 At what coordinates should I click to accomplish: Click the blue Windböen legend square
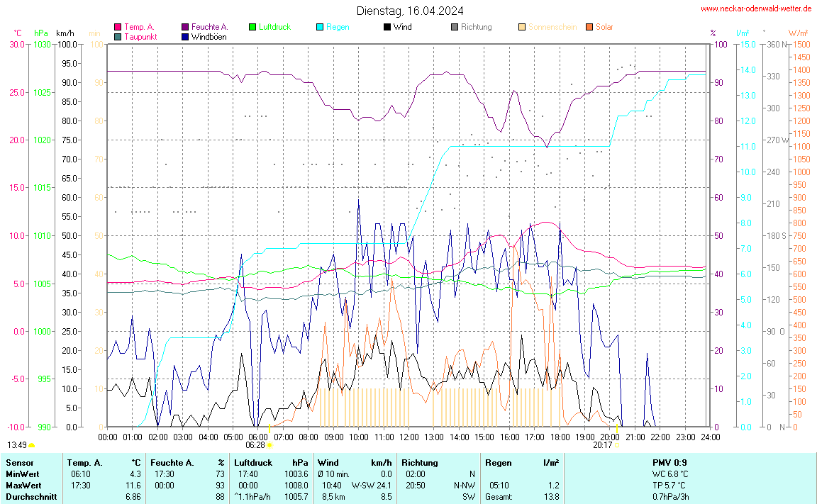(185, 36)
